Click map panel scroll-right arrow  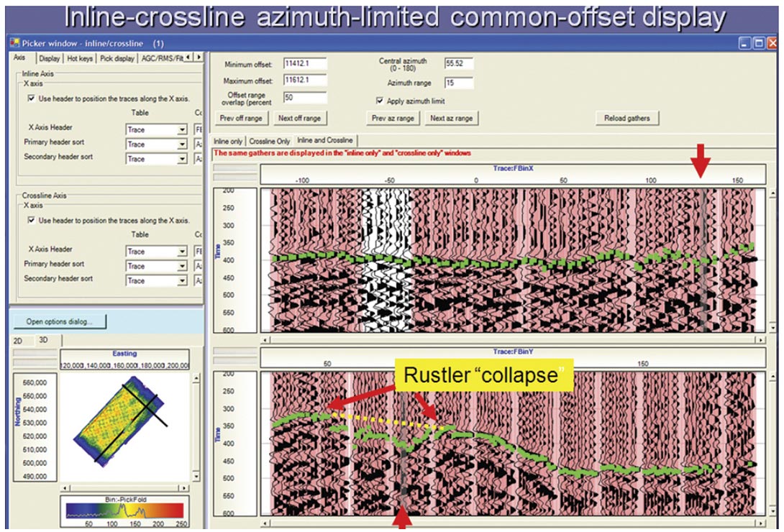point(184,487)
